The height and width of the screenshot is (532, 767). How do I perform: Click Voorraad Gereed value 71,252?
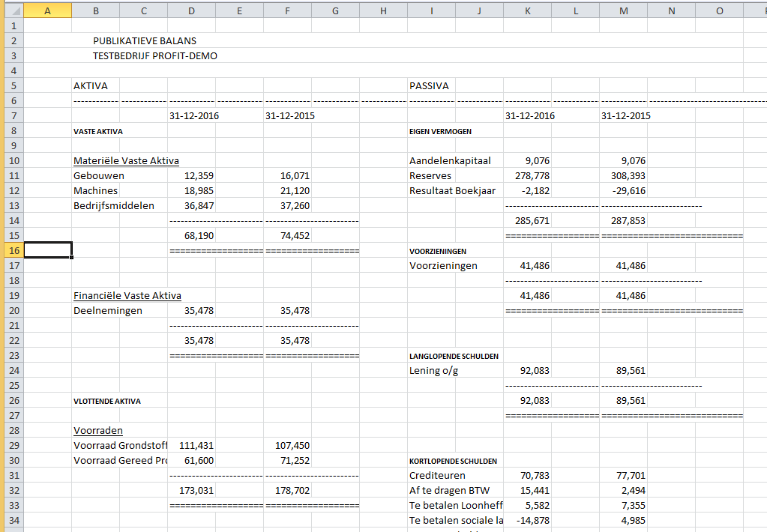point(295,461)
